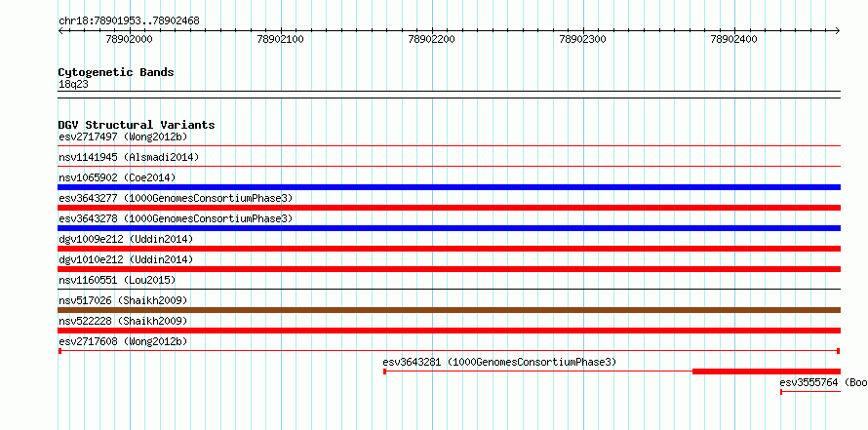Click the thin red line under nsv1141945

point(450,166)
